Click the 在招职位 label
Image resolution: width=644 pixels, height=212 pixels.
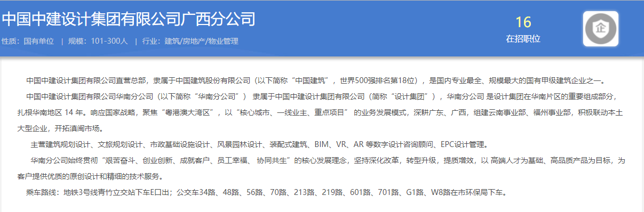(x=523, y=39)
